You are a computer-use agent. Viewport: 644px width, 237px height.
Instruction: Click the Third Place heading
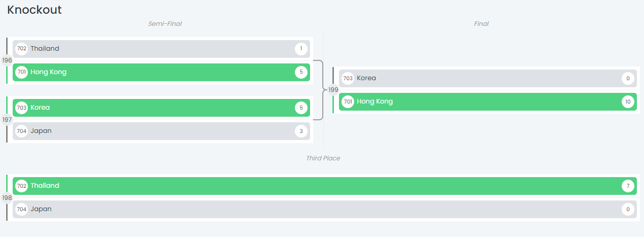(323, 158)
